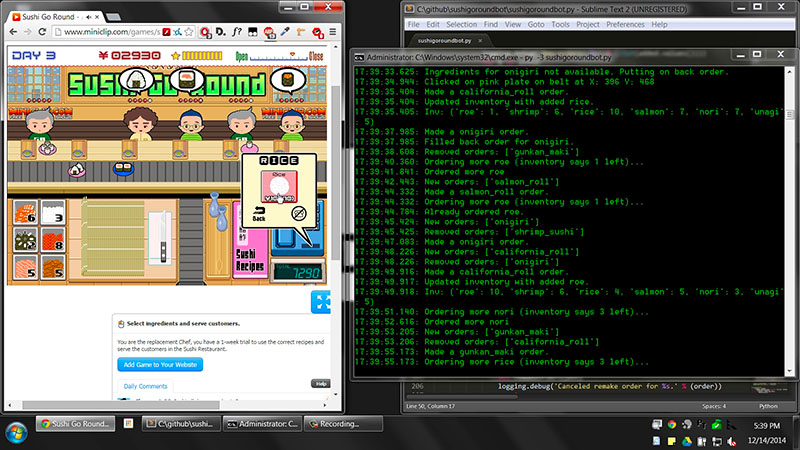Select the nori ingredient tray
This screenshot has height=450, width=800.
click(x=23, y=242)
